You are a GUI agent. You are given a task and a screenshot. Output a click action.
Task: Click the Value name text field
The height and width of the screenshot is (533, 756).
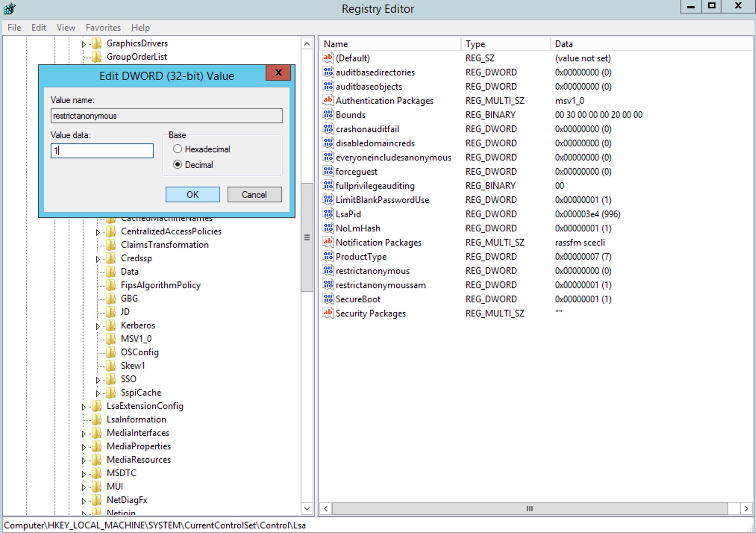click(x=166, y=116)
